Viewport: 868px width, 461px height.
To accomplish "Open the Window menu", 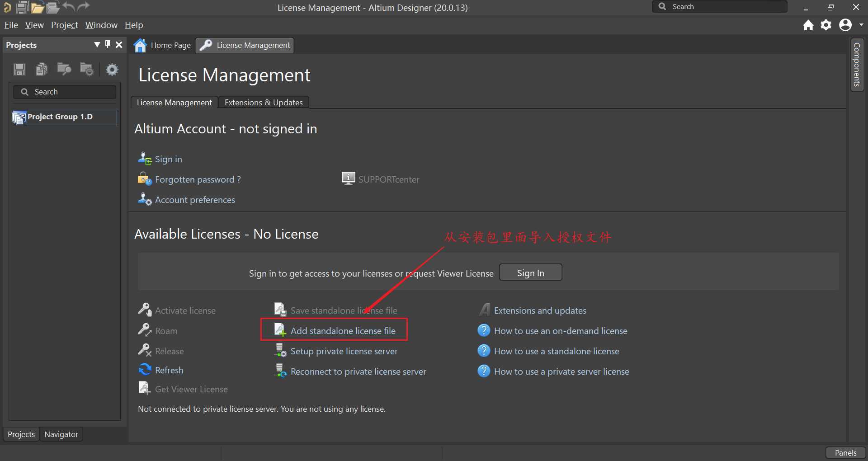I will tap(101, 25).
